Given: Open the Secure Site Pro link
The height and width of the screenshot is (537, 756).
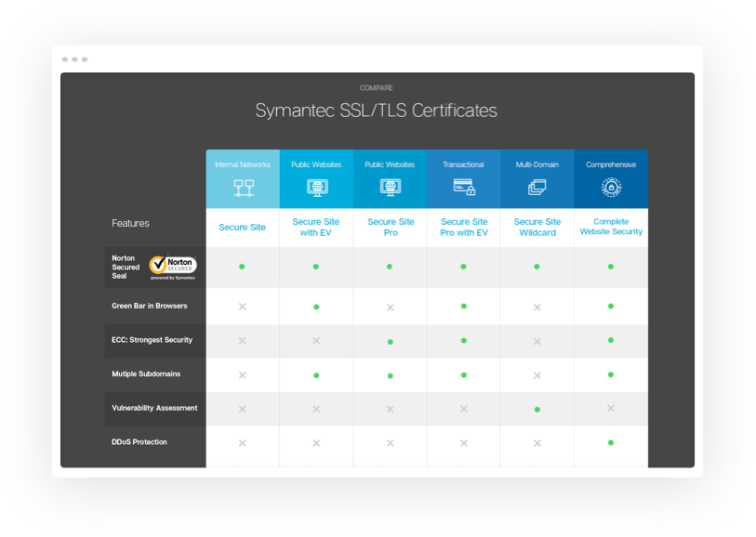Looking at the screenshot, I should 390,227.
